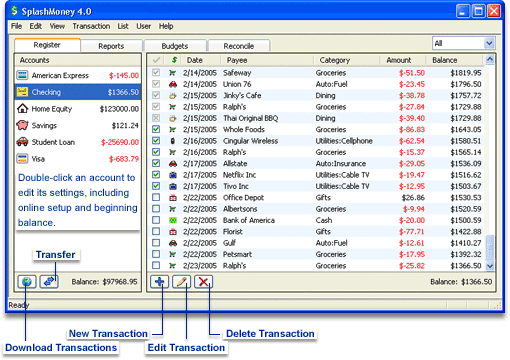Click the car icon on Allstate row
Image resolution: width=510 pixels, height=360 pixels.
[172, 164]
